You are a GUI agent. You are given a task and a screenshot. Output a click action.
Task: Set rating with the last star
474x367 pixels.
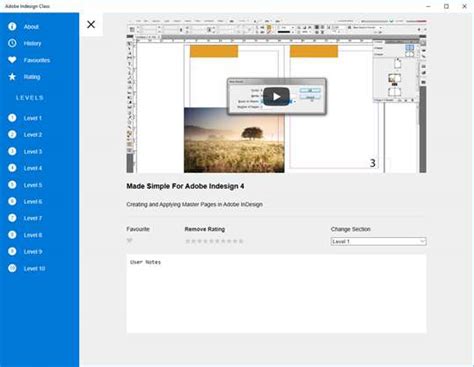[241, 241]
